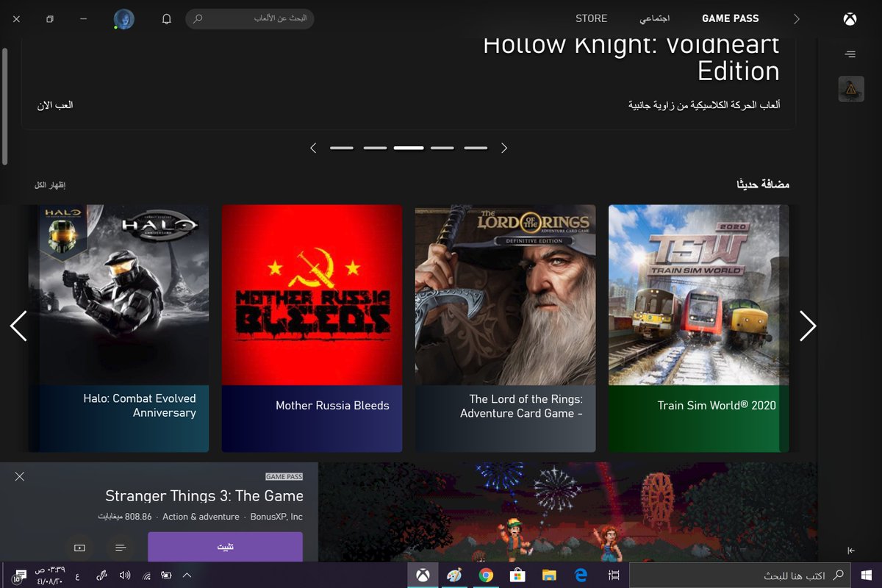This screenshot has width=882, height=588.
Task: Close the Stranger Things 3 panel
Action: pyautogui.click(x=20, y=476)
